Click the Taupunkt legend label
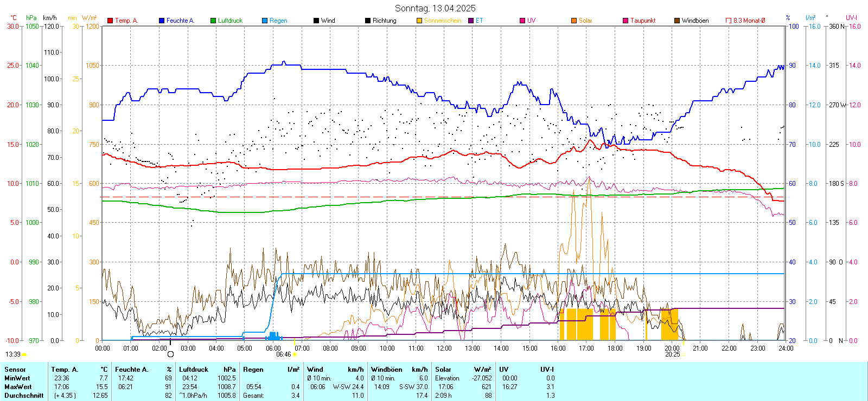 click(x=643, y=21)
